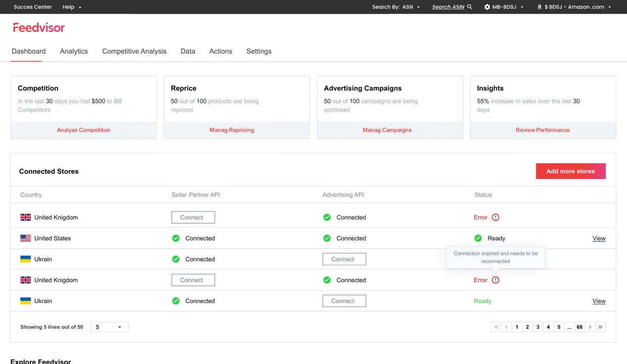
Task: Open the Competitive Analysis tab
Action: click(x=135, y=51)
